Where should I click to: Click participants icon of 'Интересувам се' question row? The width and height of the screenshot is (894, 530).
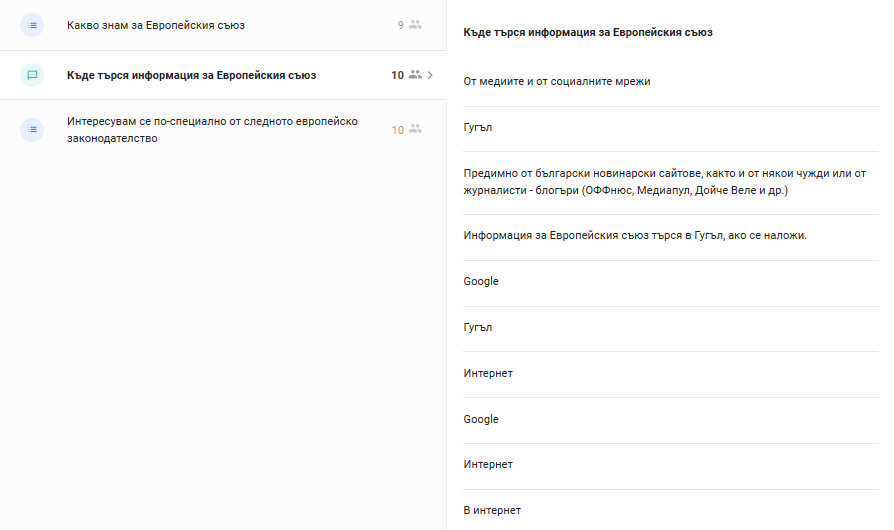(416, 129)
